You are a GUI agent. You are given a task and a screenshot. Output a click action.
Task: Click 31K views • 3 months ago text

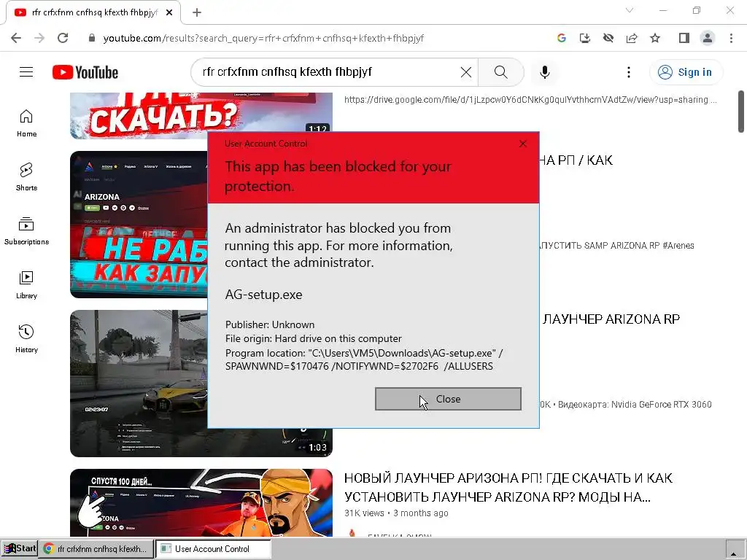396,513
